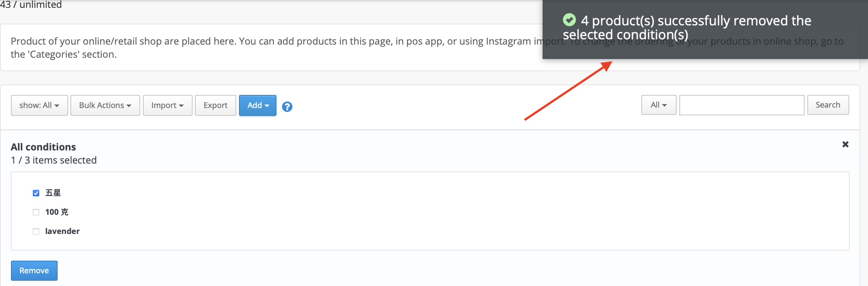Click the Search button
This screenshot has height=286, width=868.
(x=828, y=105)
